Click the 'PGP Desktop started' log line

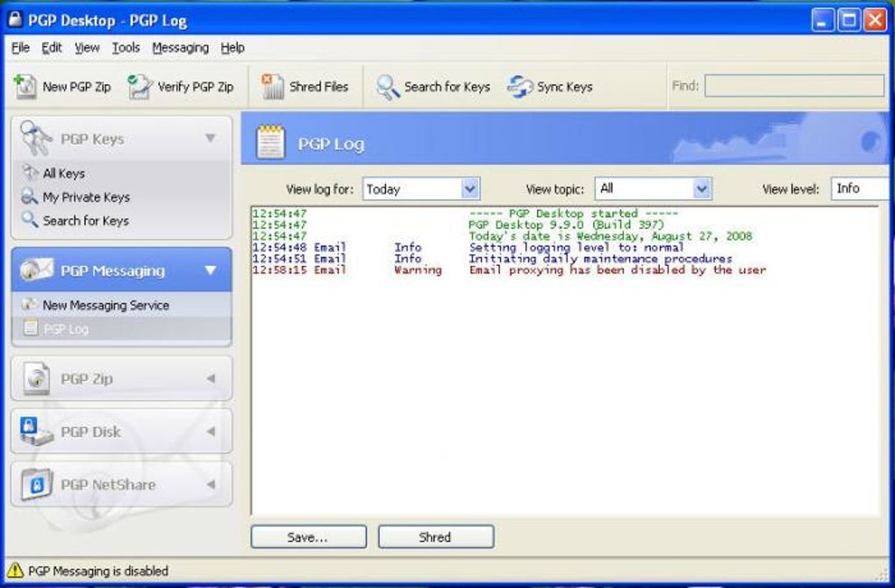(574, 213)
